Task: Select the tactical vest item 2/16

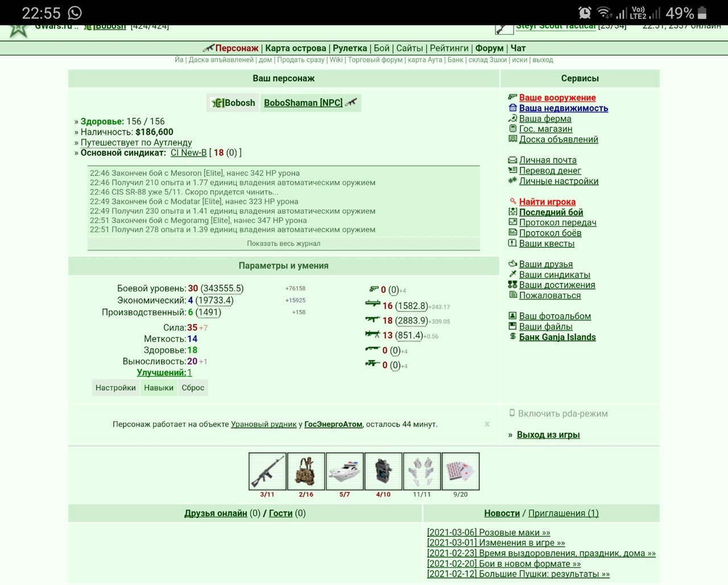Action: point(306,471)
